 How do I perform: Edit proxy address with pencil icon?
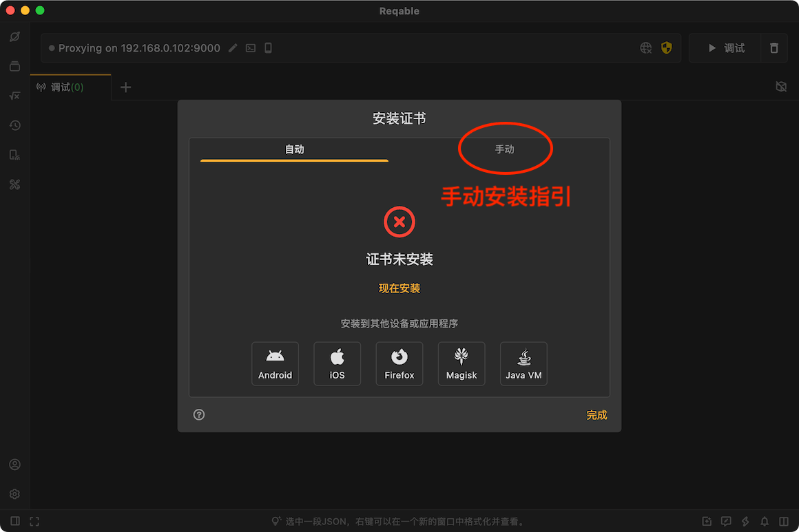[233, 48]
